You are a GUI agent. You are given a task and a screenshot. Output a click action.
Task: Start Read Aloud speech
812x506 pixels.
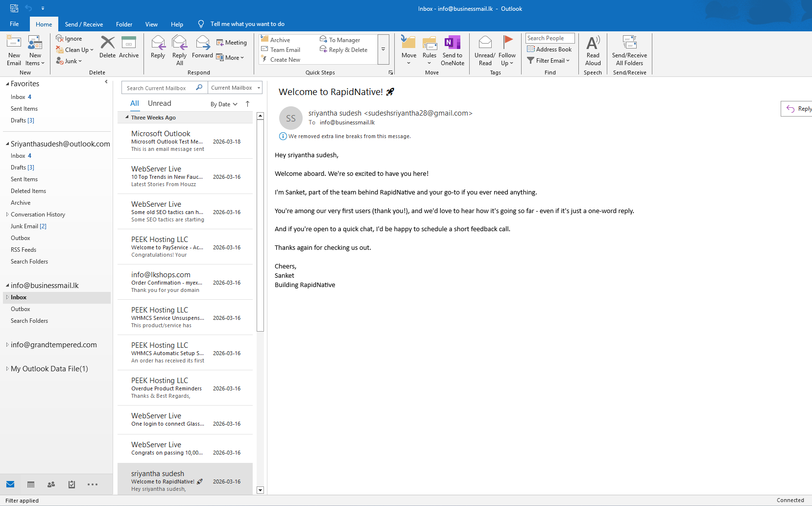(x=593, y=50)
